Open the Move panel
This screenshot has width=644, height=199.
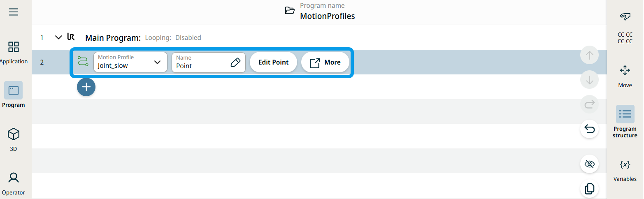click(625, 76)
